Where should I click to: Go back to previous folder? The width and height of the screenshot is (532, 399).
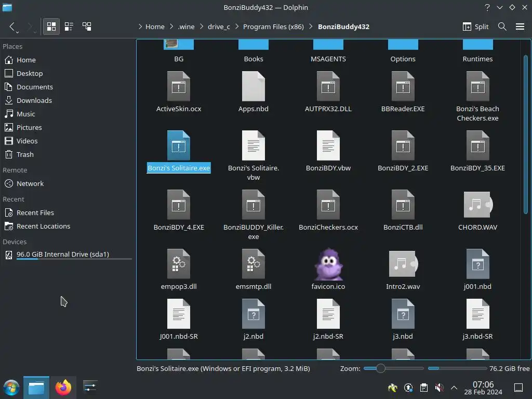pyautogui.click(x=12, y=26)
